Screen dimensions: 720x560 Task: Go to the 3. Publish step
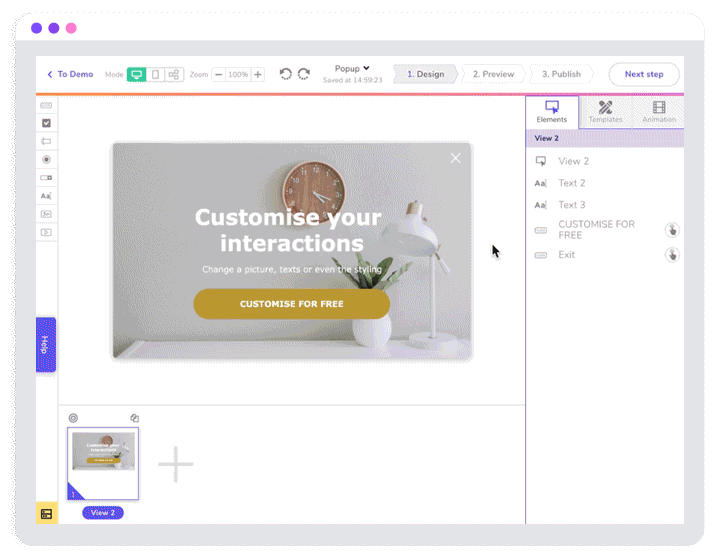pyautogui.click(x=561, y=74)
